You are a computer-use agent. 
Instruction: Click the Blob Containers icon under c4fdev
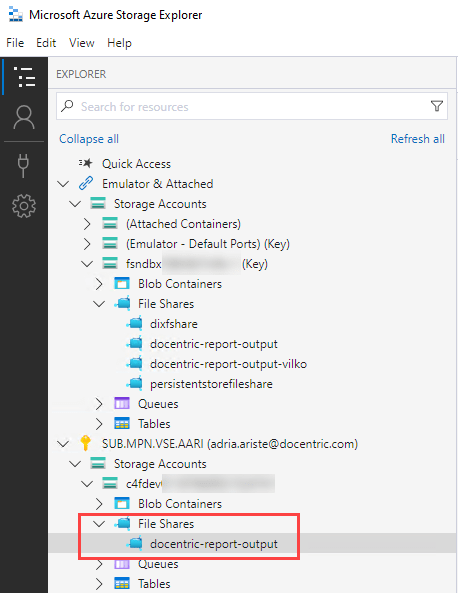click(122, 503)
